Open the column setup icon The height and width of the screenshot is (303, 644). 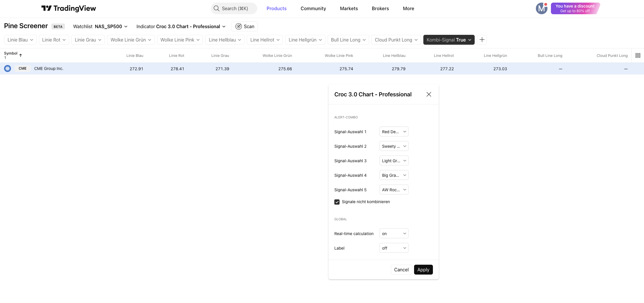(x=638, y=55)
